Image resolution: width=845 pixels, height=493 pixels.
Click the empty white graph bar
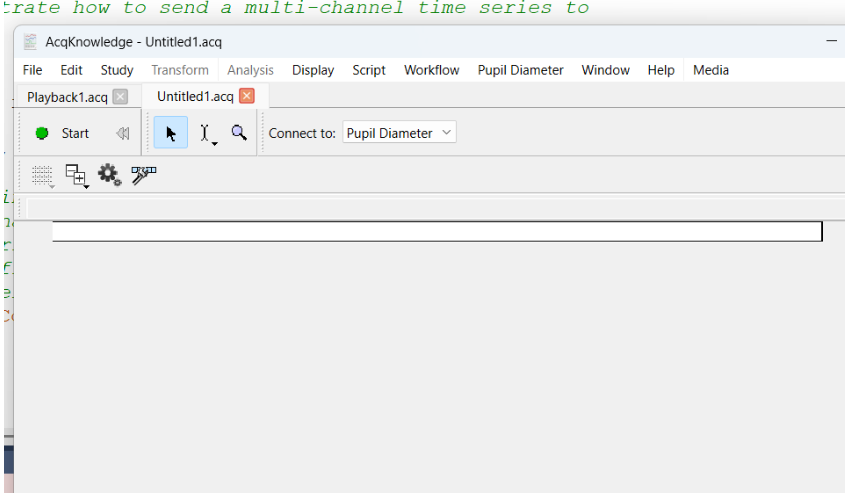436,231
